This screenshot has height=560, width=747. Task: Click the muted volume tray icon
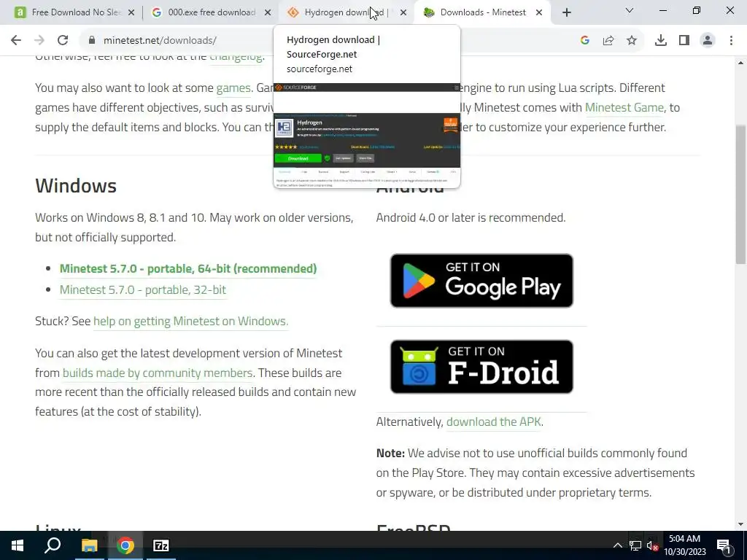tap(653, 545)
